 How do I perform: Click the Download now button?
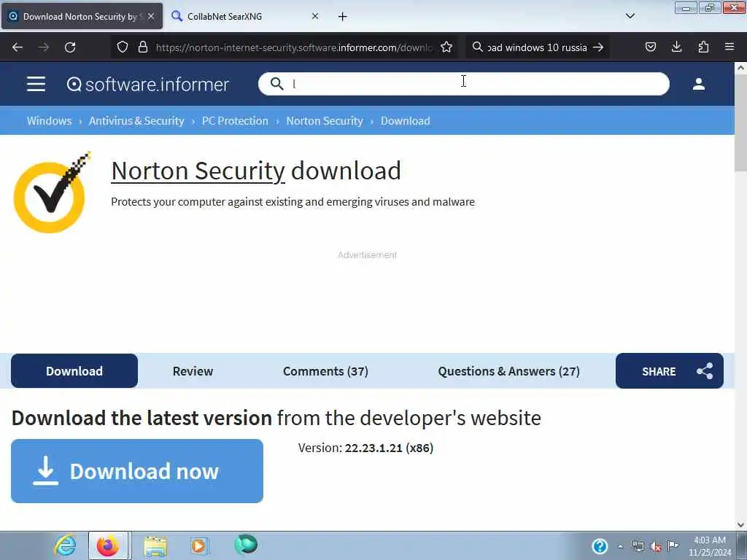[x=137, y=471]
